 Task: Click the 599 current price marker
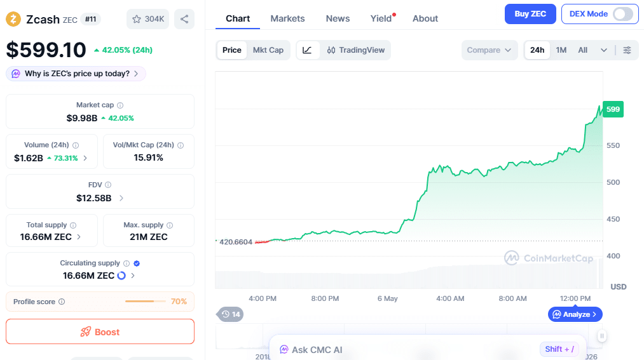613,109
